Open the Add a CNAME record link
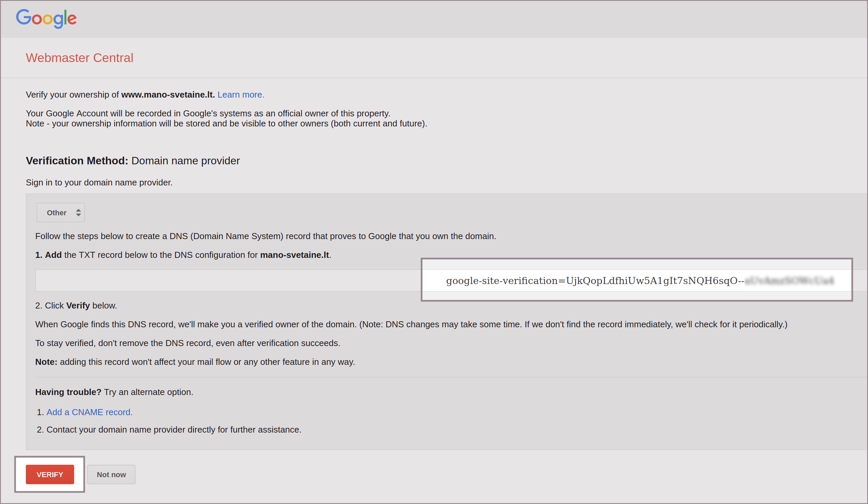Viewport: 868px width, 504px height. coord(89,412)
